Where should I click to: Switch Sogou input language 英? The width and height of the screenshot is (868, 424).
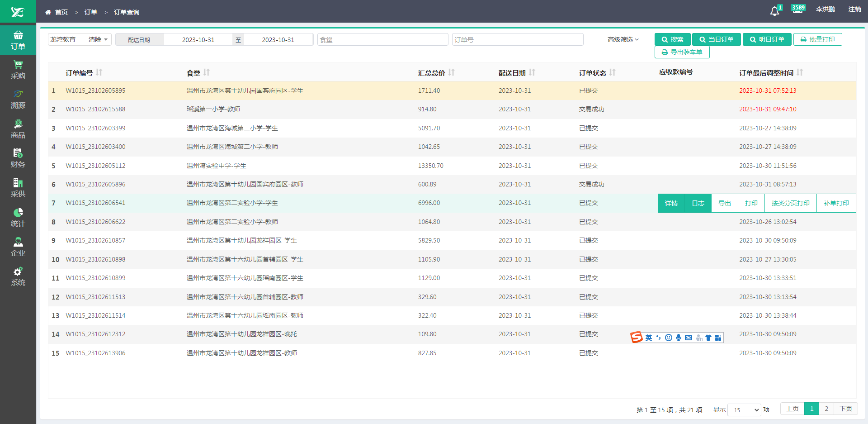pos(649,338)
